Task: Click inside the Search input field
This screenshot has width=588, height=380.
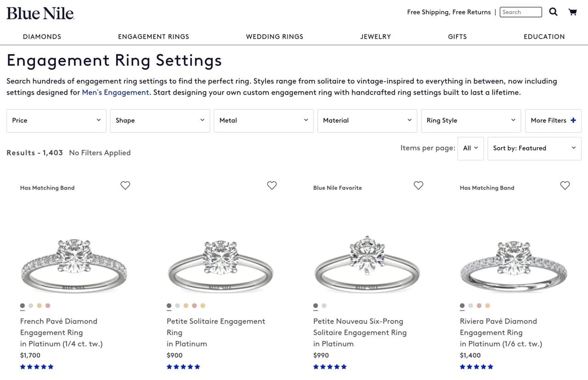Action: 520,12
